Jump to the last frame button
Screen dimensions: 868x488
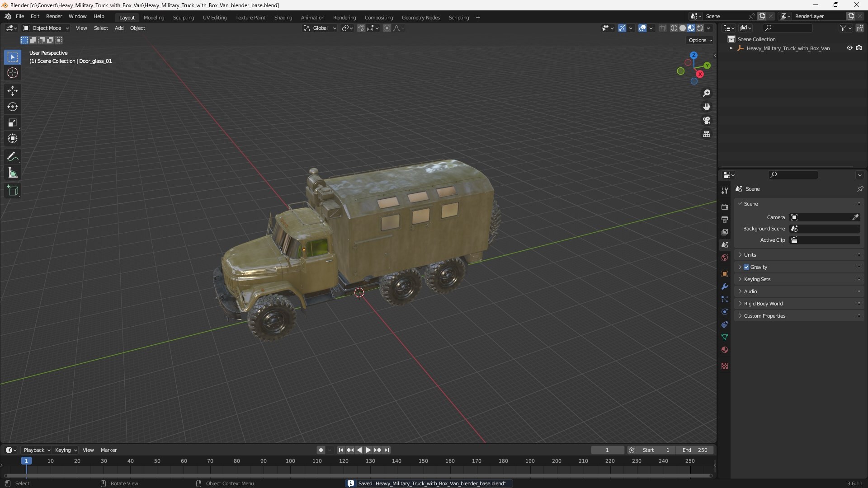tap(387, 450)
